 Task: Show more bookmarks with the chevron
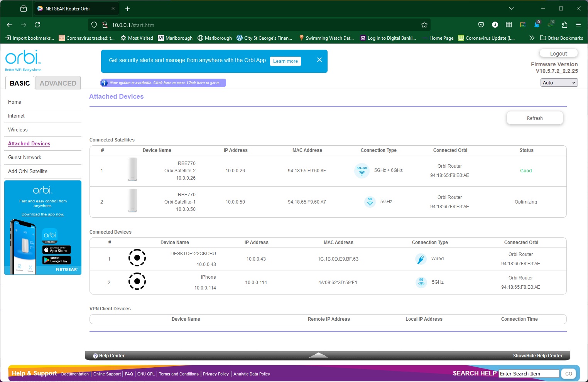pyautogui.click(x=532, y=38)
